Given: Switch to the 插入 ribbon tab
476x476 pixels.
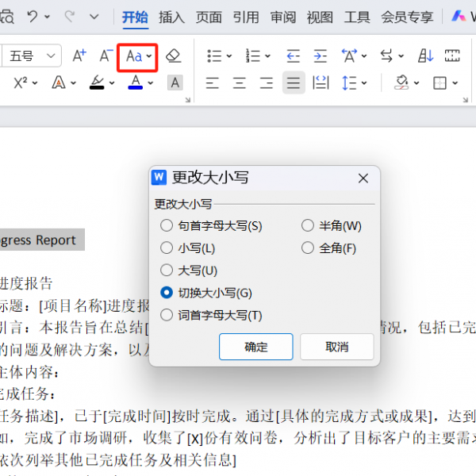Looking at the screenshot, I should tap(171, 16).
